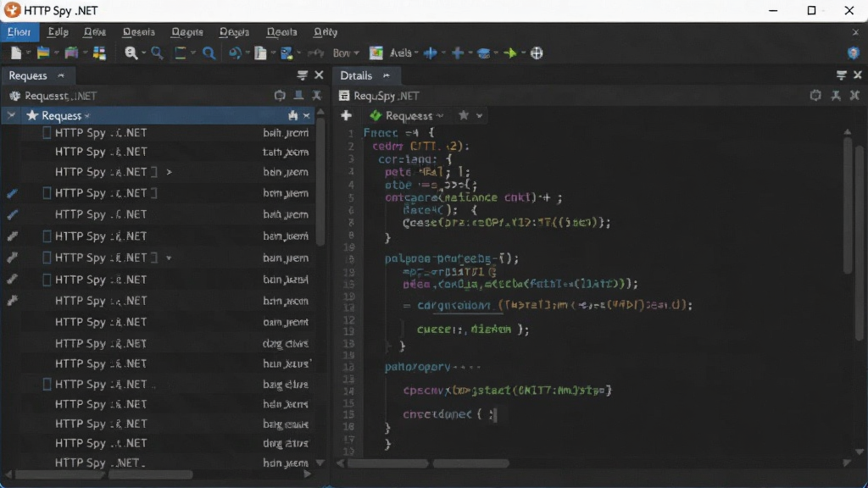
Task: Click the refresh globe toolbar icon
Action: tap(235, 53)
